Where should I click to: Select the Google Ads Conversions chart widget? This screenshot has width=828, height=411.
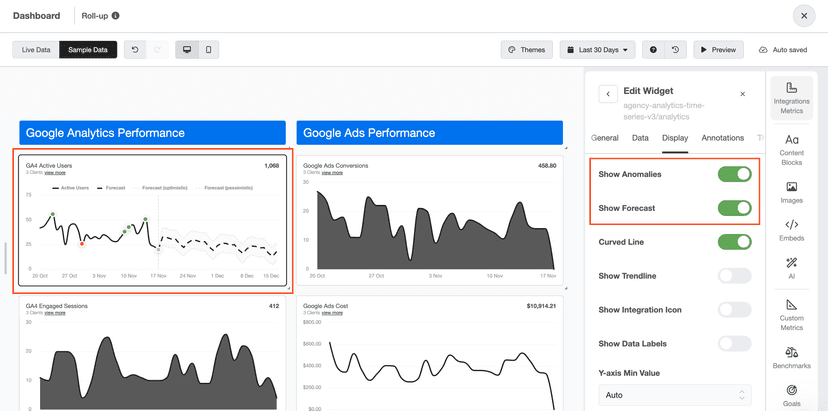click(x=430, y=220)
